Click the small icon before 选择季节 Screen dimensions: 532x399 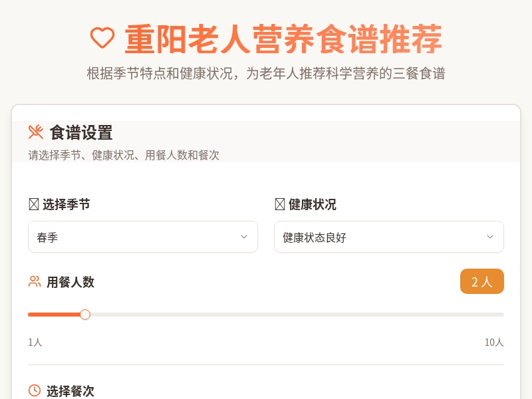point(33,204)
